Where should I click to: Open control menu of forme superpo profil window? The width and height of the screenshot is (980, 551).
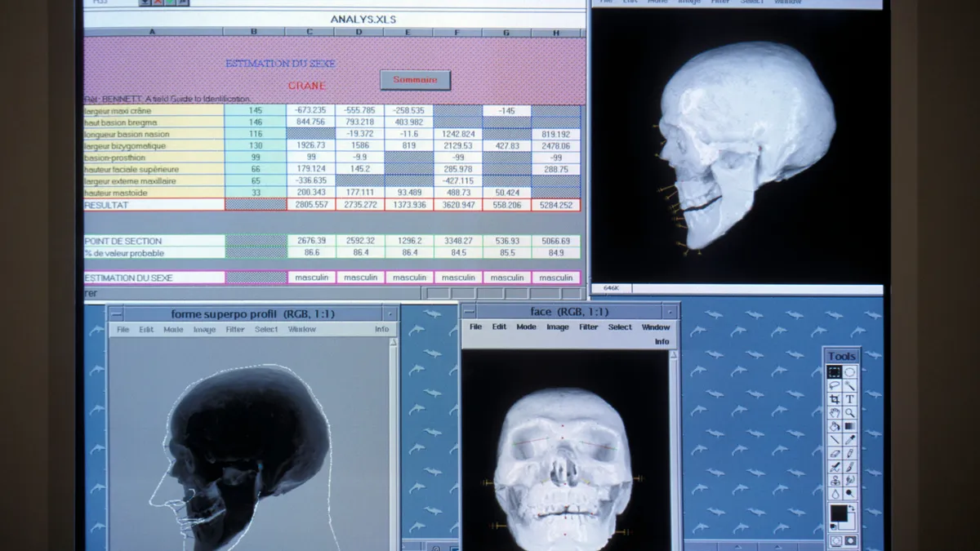point(114,313)
